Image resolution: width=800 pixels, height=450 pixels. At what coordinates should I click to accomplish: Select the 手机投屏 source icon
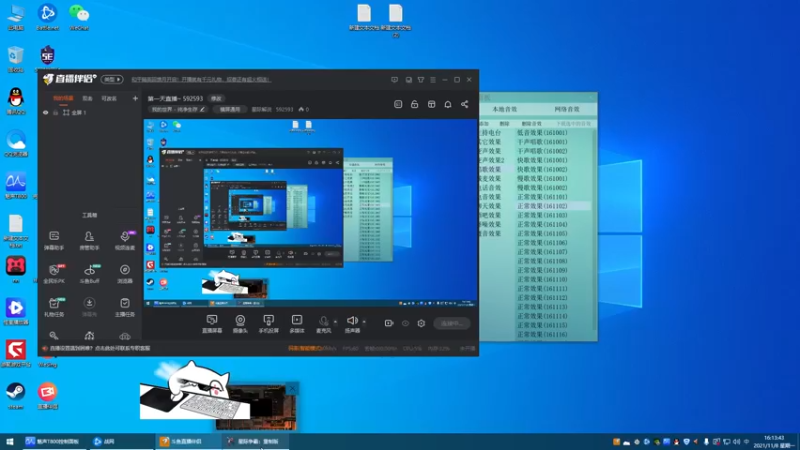coord(268,322)
